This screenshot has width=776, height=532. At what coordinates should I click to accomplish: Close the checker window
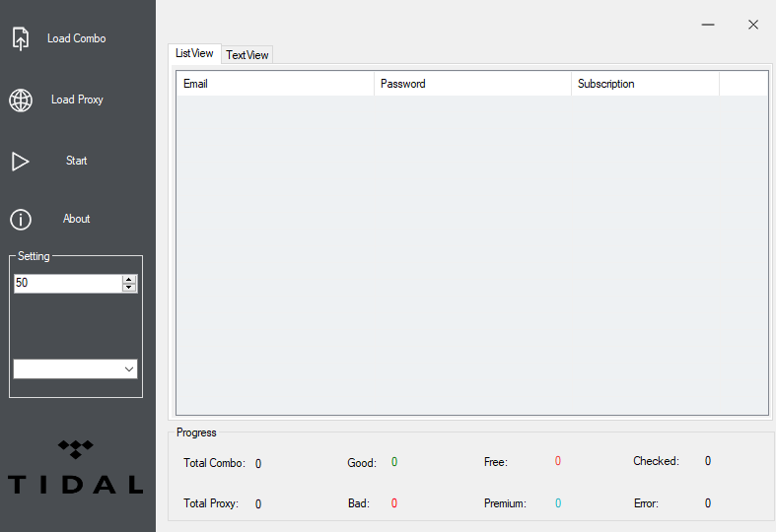[753, 25]
